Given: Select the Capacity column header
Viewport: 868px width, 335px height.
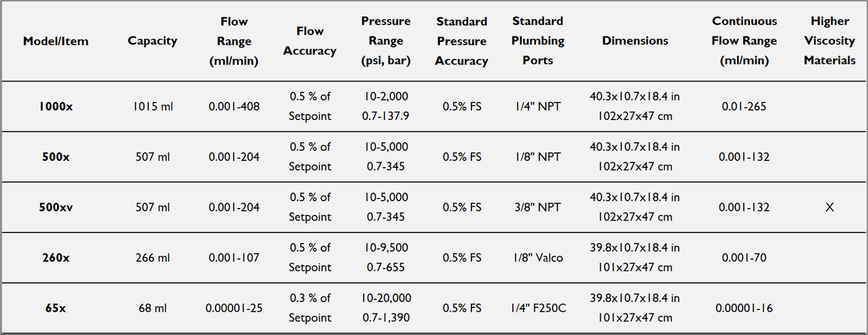Looking at the screenshot, I should [152, 41].
